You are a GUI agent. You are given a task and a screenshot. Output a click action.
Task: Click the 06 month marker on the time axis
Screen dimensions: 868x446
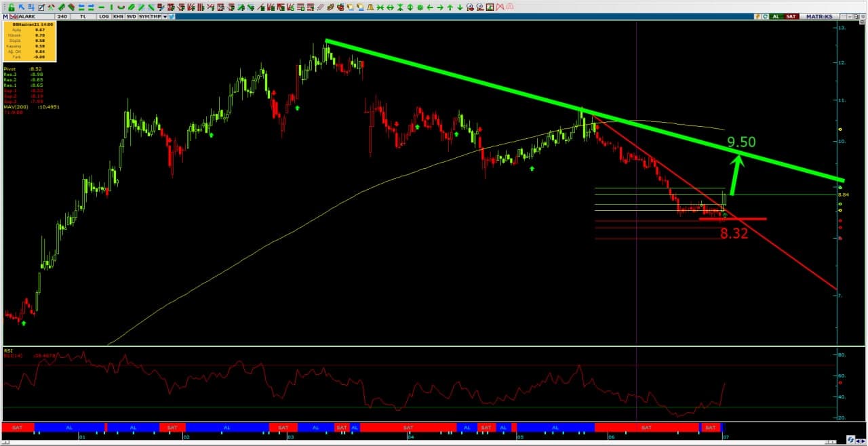pyautogui.click(x=611, y=437)
